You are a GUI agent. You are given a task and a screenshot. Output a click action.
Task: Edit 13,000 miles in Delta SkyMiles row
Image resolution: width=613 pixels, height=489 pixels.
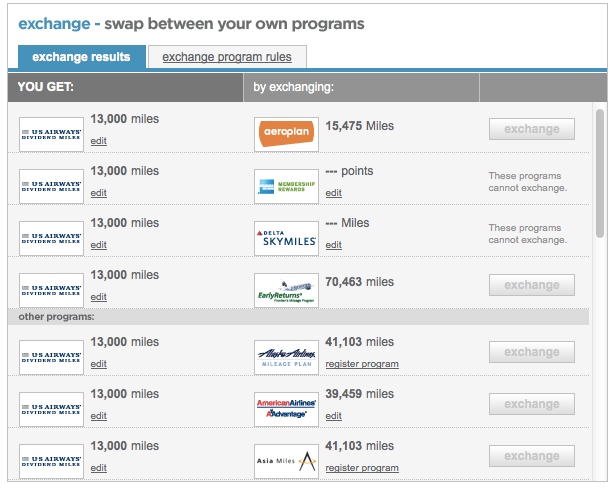99,245
